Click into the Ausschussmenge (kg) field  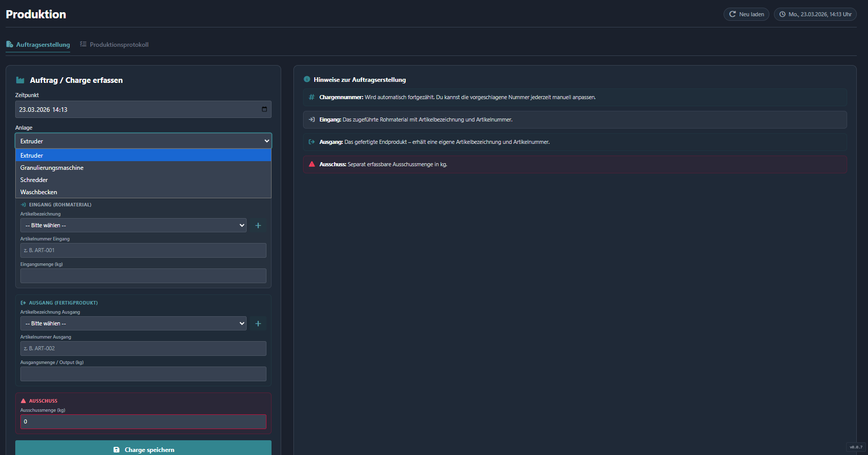(143, 421)
